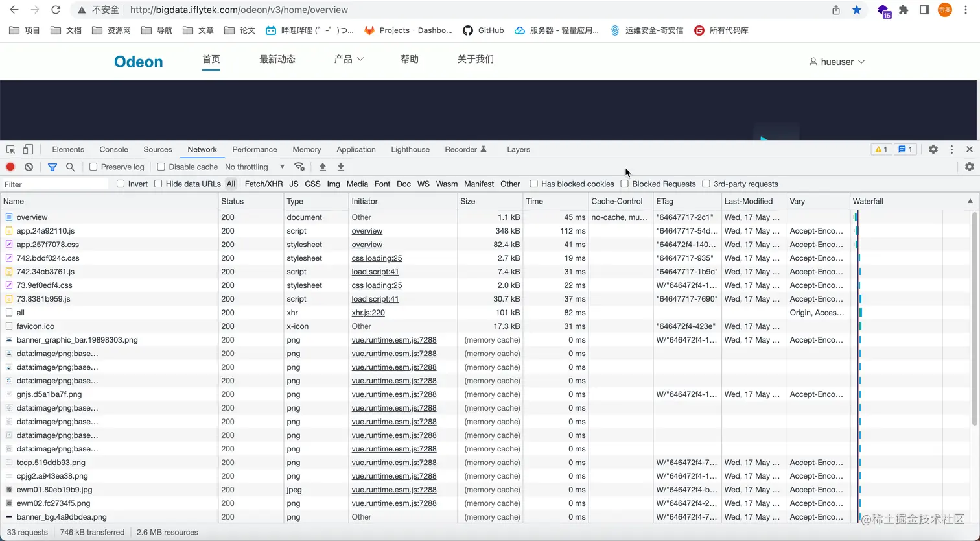
Task: Toggle the browser side panel icon
Action: (924, 10)
